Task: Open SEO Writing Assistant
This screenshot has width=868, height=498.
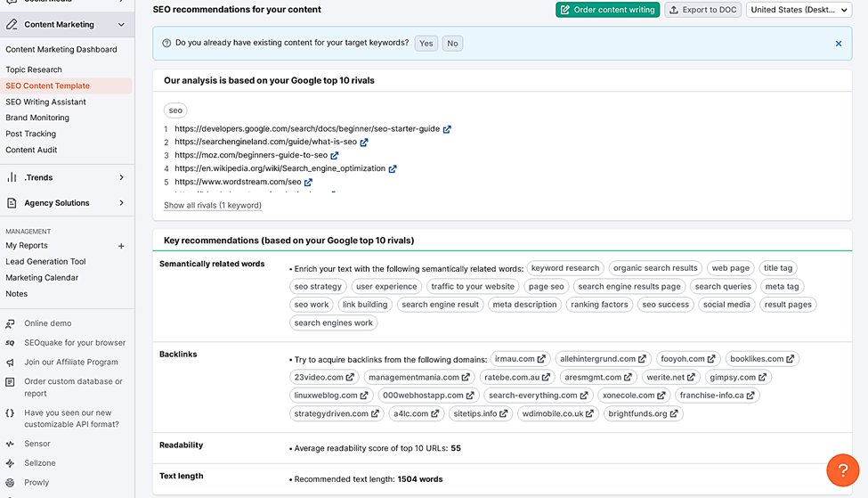Action: 46,102
